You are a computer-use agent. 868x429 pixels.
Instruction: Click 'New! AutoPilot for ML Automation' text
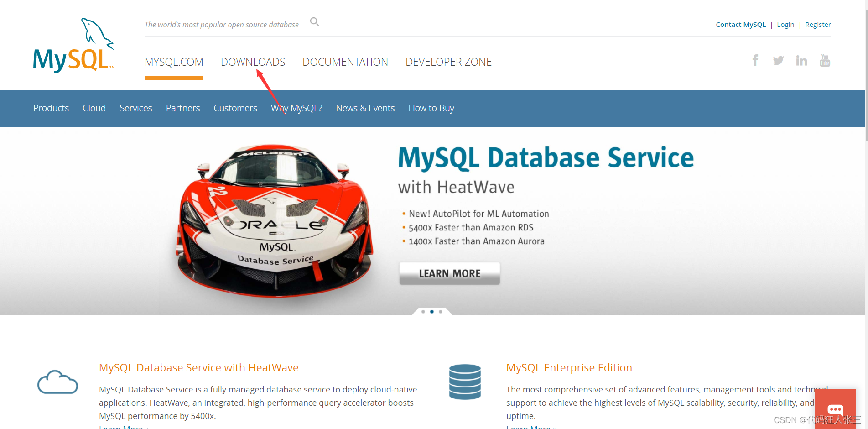click(x=479, y=214)
